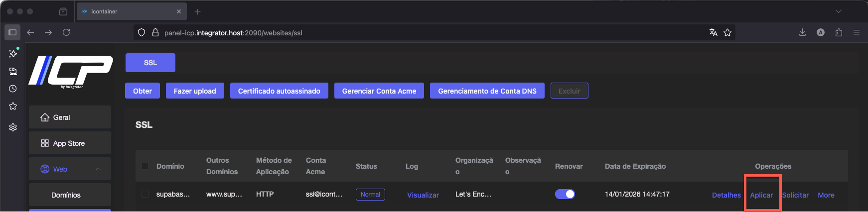The width and height of the screenshot is (868, 212).
Task: Check the supabas... domain row checkbox
Action: (145, 194)
